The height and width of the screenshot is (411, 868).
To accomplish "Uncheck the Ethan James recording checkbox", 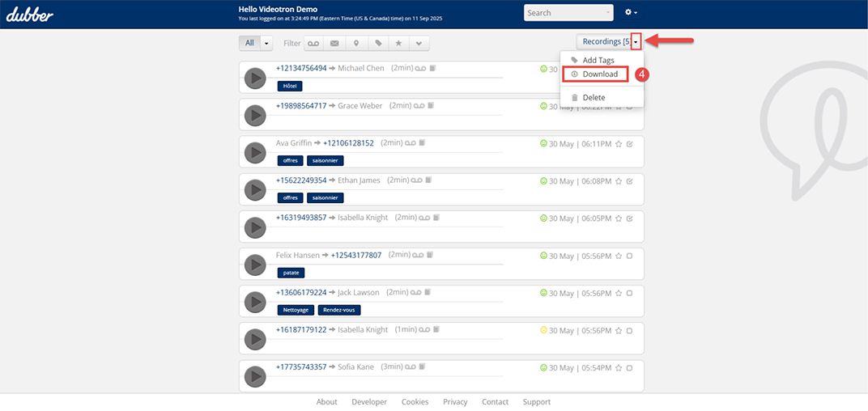I will [x=629, y=181].
